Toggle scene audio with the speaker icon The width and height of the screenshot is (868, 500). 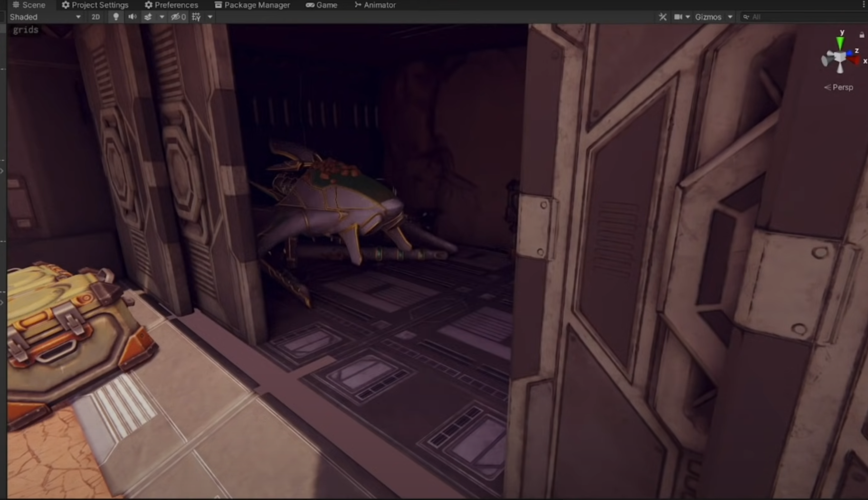click(x=132, y=17)
